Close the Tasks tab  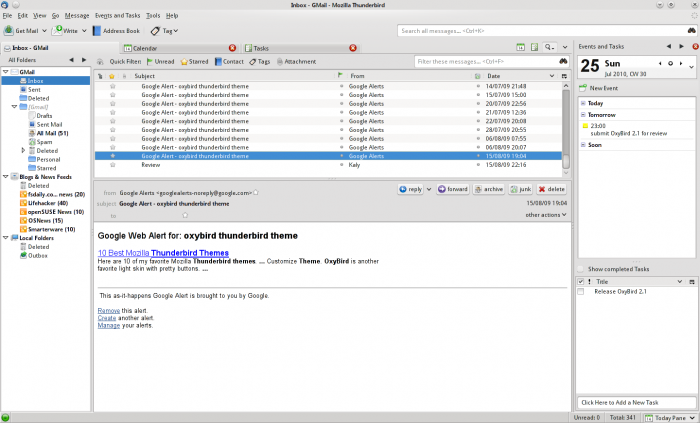click(x=353, y=48)
